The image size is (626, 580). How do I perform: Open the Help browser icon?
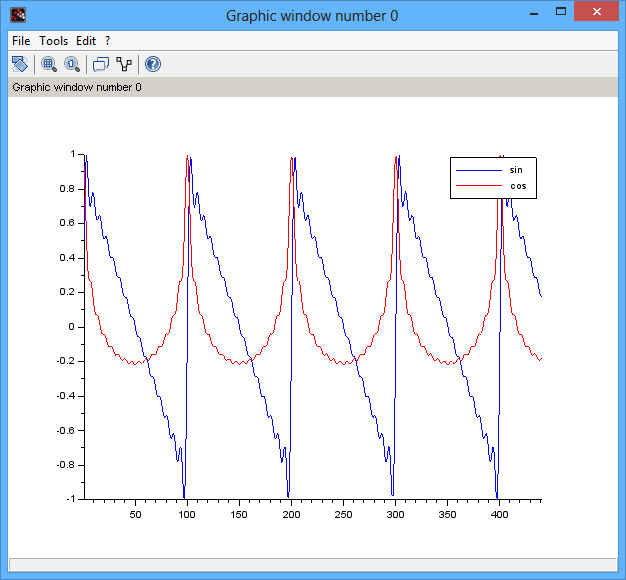coord(153,64)
